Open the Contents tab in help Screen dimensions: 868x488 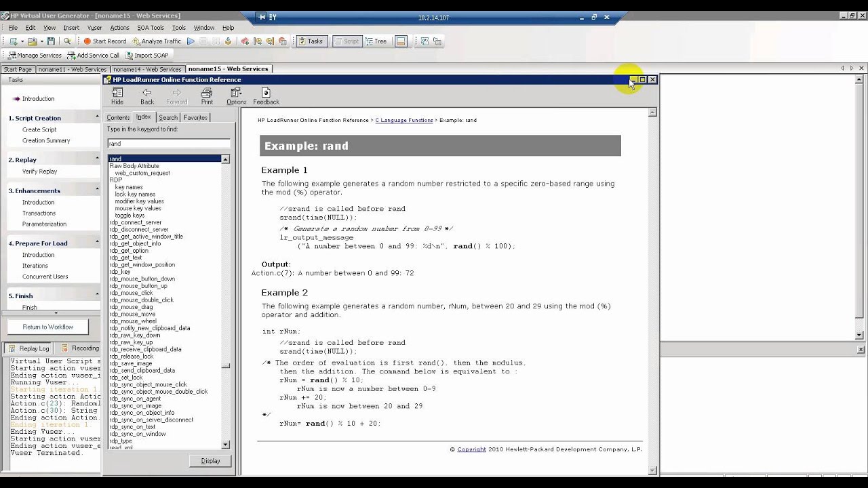point(118,117)
